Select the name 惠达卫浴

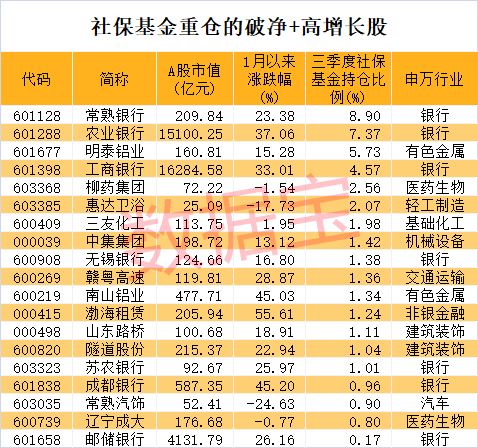pyautogui.click(x=115, y=205)
